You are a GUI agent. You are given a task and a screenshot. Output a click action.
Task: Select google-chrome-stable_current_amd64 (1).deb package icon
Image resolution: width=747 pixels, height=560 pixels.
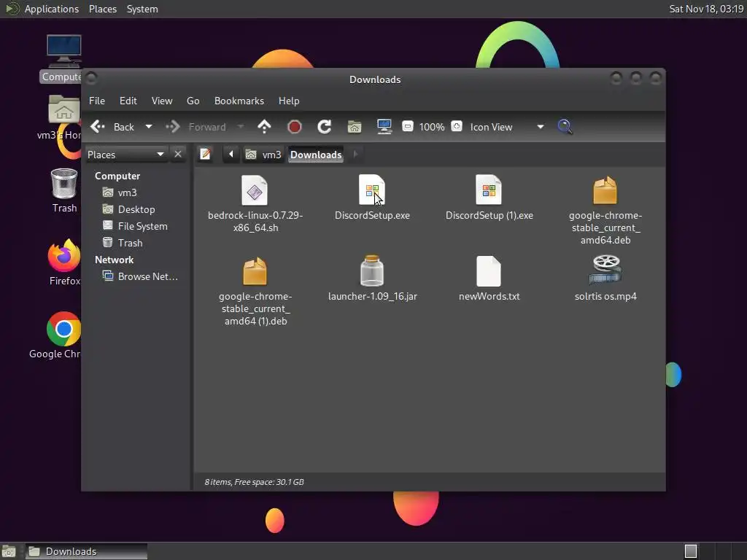[255, 271]
